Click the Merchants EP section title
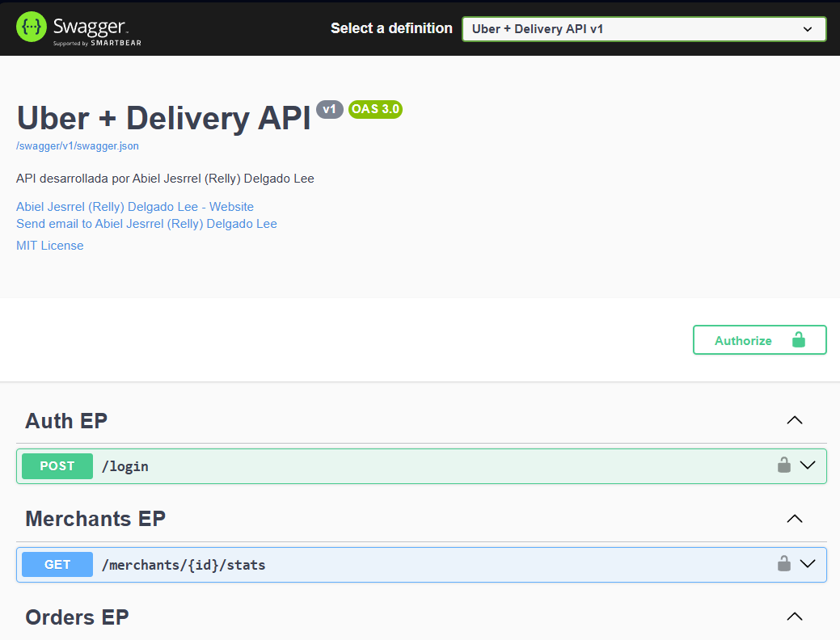Viewport: 840px width, 640px height. (x=95, y=519)
